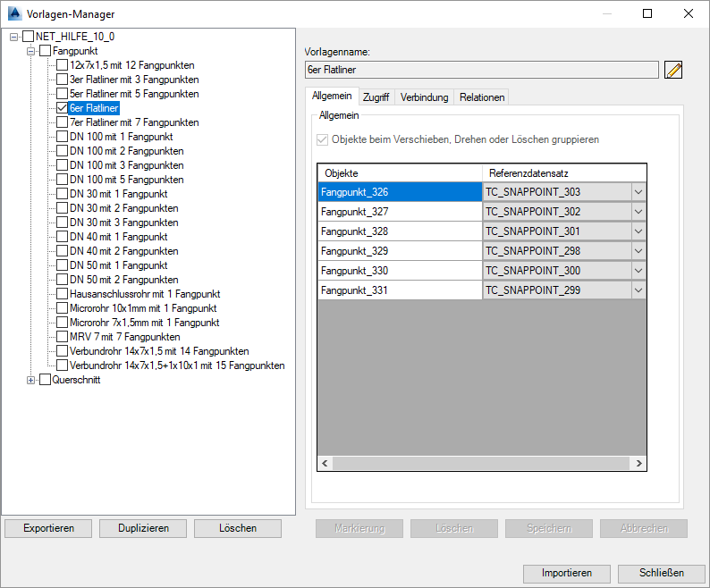This screenshot has height=588, width=710.
Task: Click the scroll right arrow of table
Action: point(638,463)
